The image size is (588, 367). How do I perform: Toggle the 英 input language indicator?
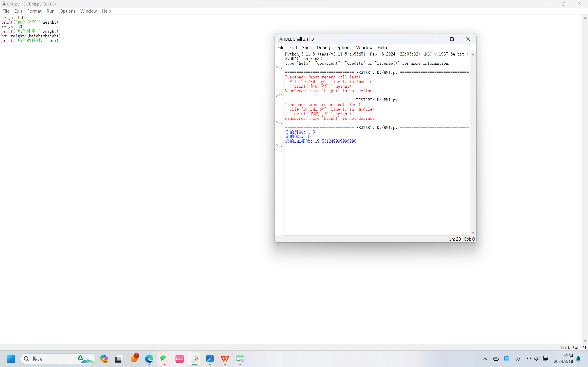point(517,359)
